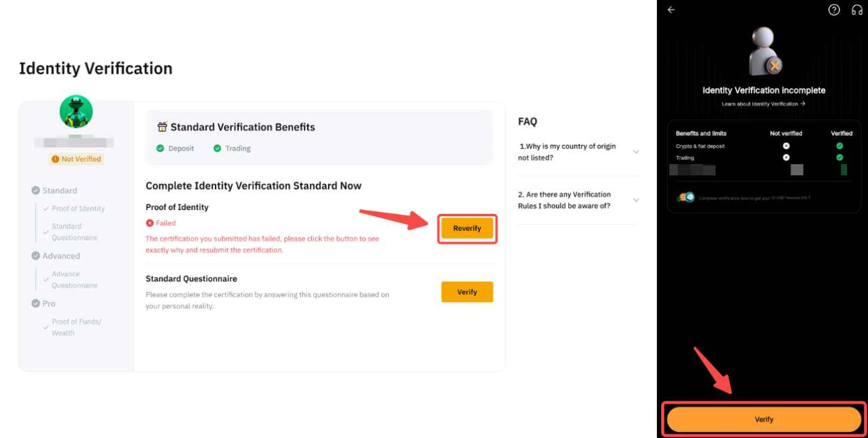Click the green profile avatar picture

click(76, 112)
